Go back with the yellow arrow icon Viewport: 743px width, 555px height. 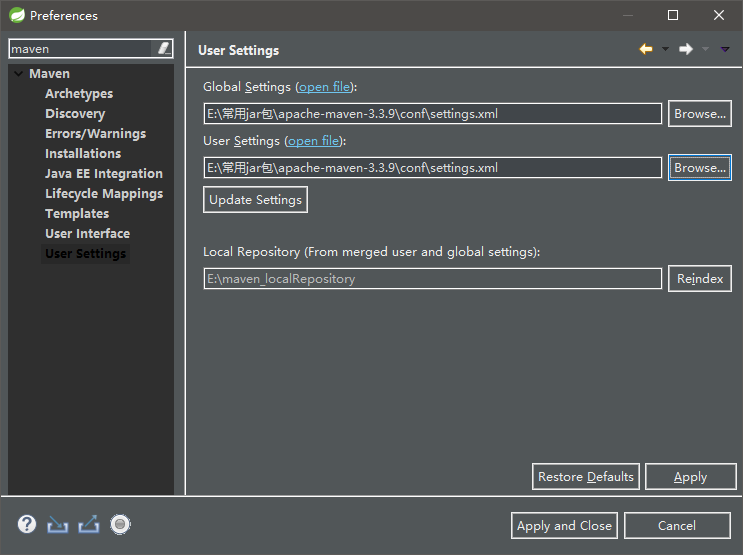click(x=645, y=49)
